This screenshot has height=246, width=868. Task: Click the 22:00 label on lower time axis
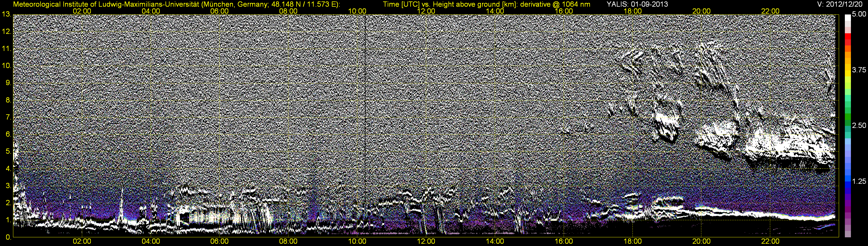pyautogui.click(x=770, y=242)
